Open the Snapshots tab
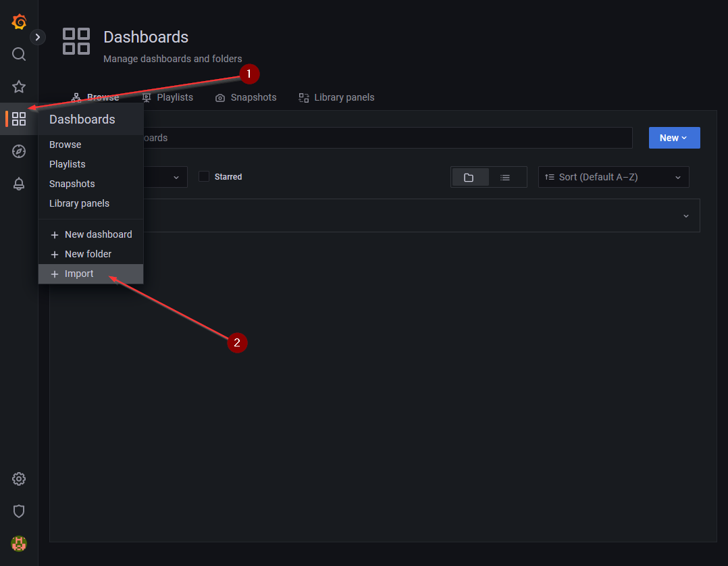Screen dimensions: 728x566 [246, 97]
